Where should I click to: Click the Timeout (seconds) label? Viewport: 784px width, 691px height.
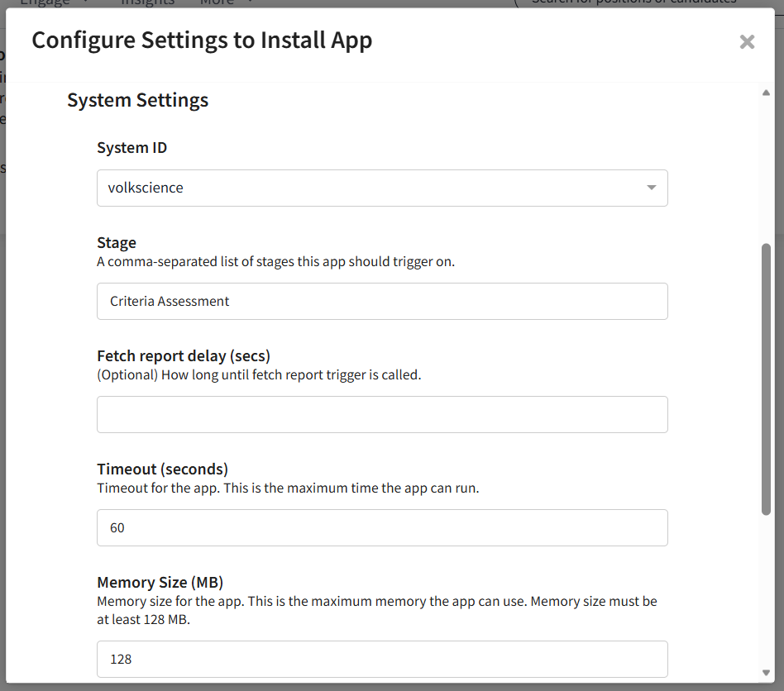(x=162, y=469)
